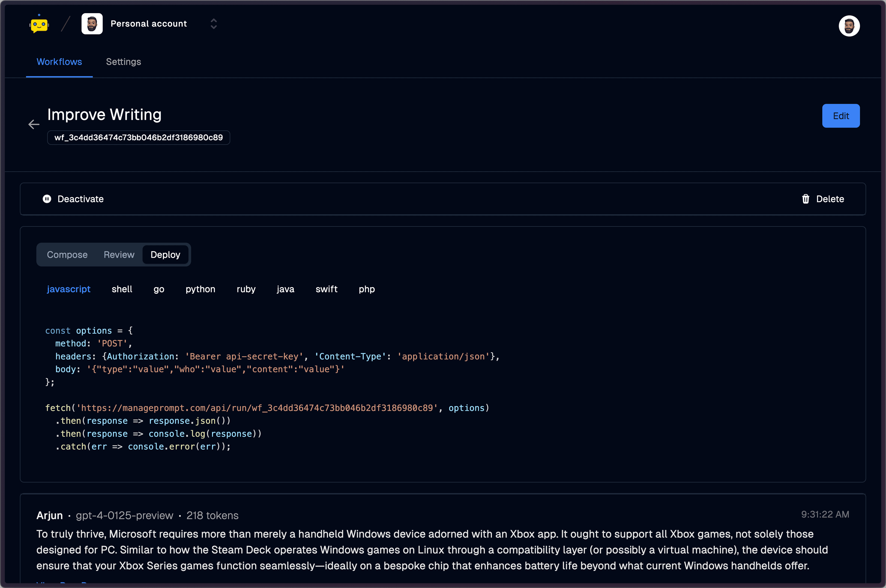
Task: Click the back arrow beside Improve Writing
Action: [34, 124]
